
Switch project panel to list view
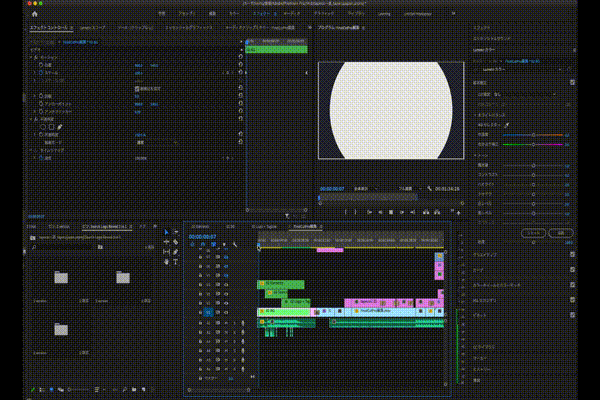tap(42, 390)
